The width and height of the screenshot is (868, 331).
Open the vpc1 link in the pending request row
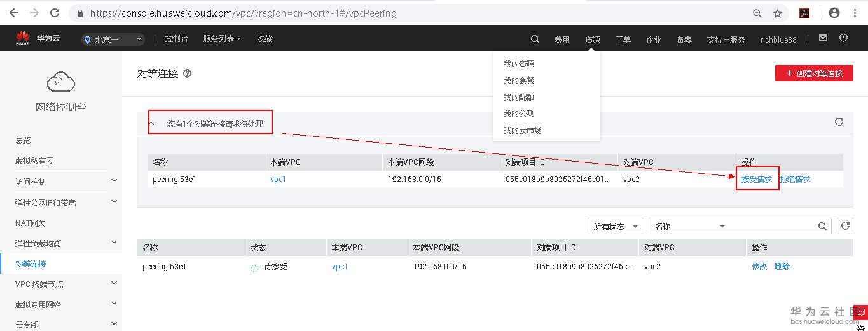click(x=278, y=180)
